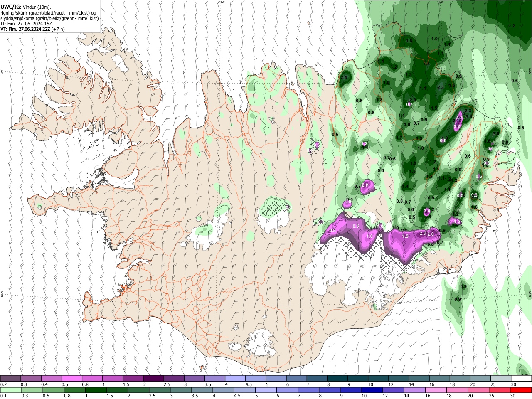
Task: Select the dusky mauve 0.2 snow legend swatch
Action: [10, 379]
